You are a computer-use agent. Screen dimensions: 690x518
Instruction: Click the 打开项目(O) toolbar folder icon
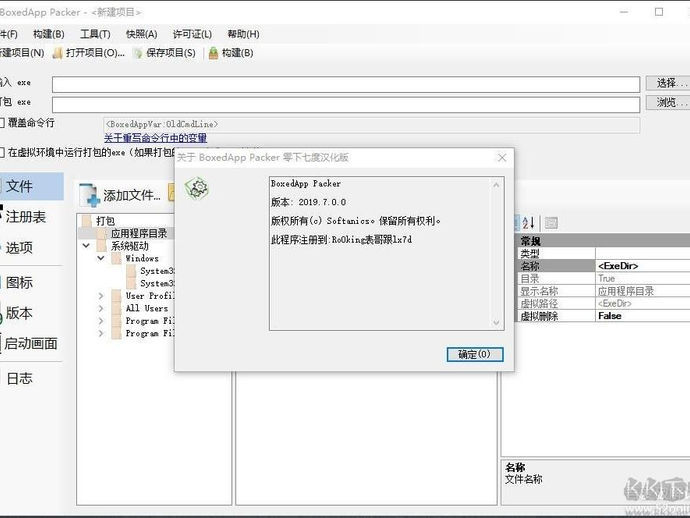(x=57, y=53)
